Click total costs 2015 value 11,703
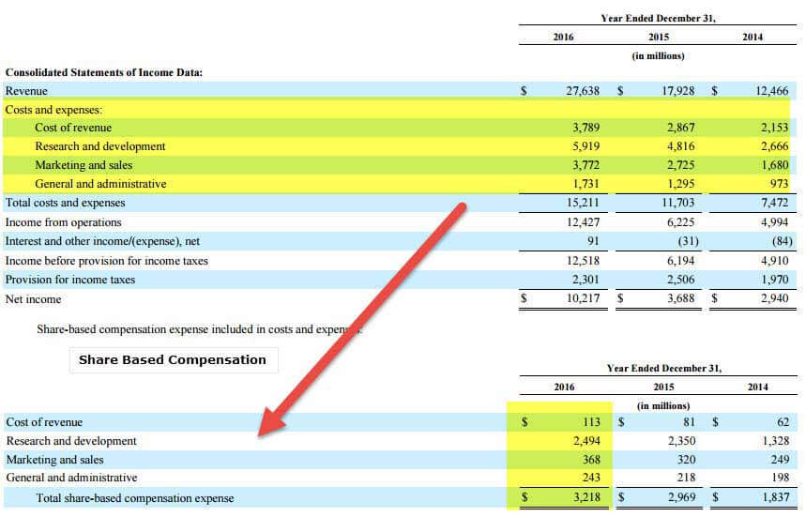Screen dimensions: 806x532 point(677,203)
